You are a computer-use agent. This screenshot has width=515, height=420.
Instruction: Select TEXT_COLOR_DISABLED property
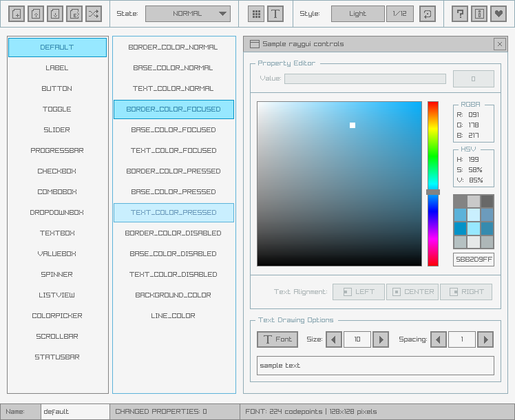[x=174, y=275]
